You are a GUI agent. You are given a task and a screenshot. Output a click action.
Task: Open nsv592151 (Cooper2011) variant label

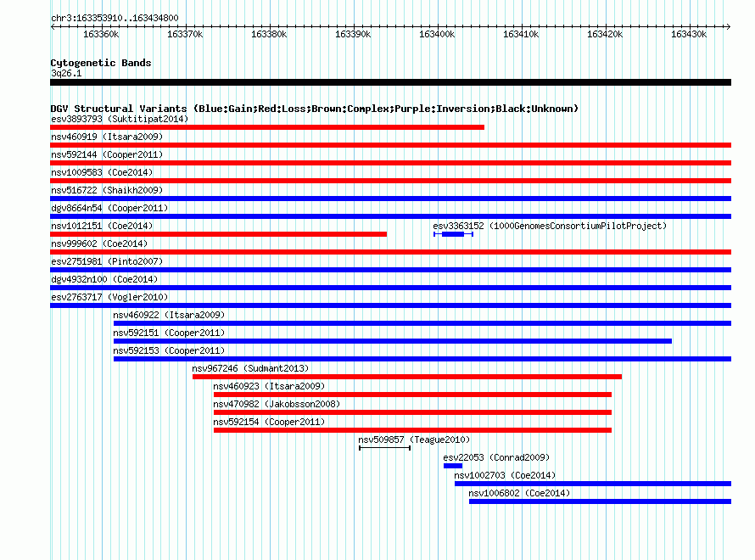click(x=169, y=333)
